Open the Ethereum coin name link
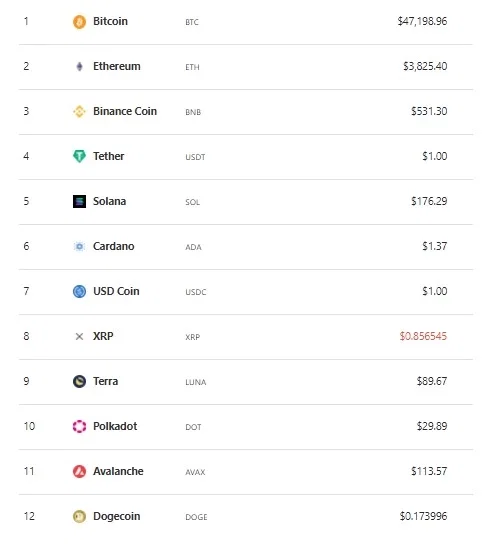Screen dimensions: 493x544 click(x=117, y=66)
